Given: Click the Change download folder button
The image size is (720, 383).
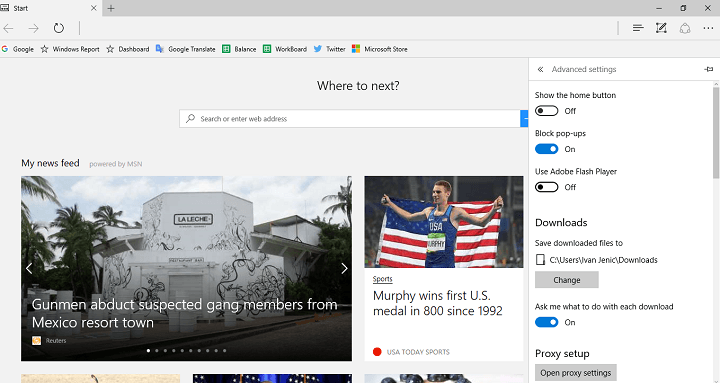Looking at the screenshot, I should coord(567,280).
